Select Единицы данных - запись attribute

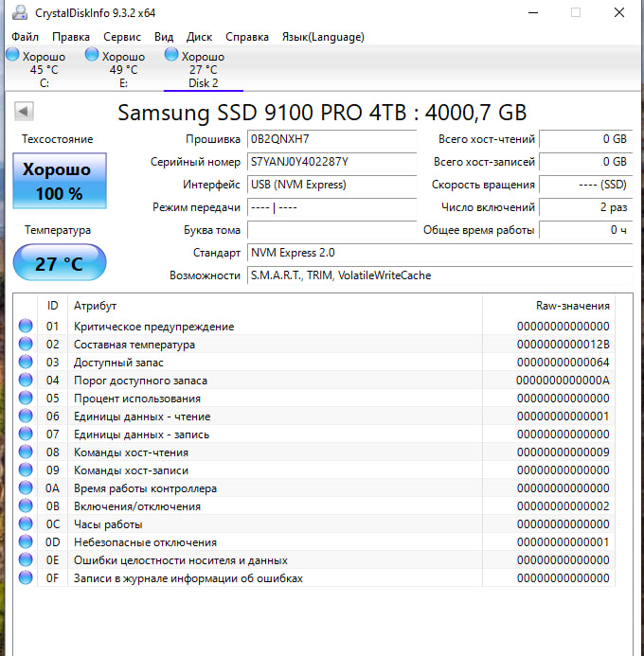click(x=141, y=434)
